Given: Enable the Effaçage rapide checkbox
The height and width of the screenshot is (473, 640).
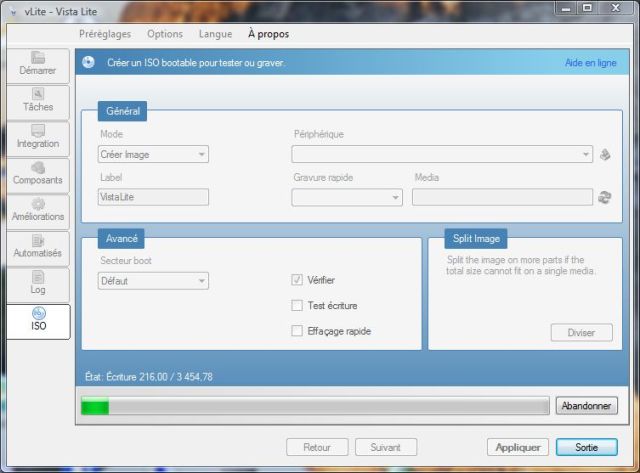Looking at the screenshot, I should click(x=297, y=331).
